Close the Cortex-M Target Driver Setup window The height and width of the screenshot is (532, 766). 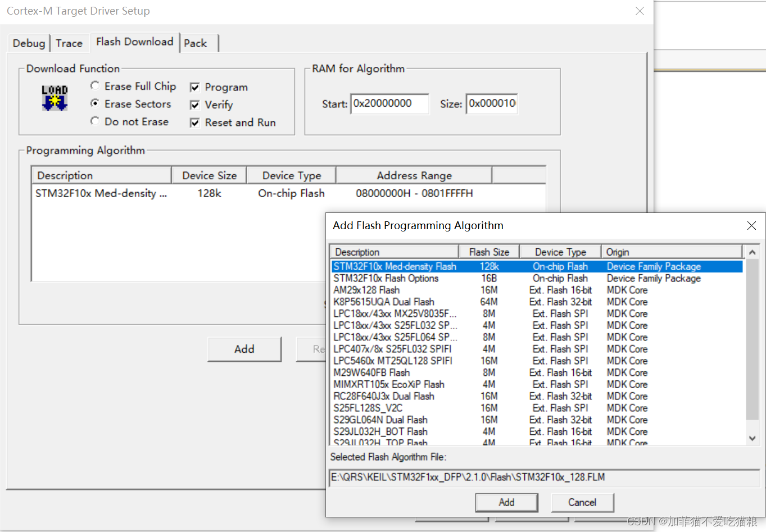[640, 11]
